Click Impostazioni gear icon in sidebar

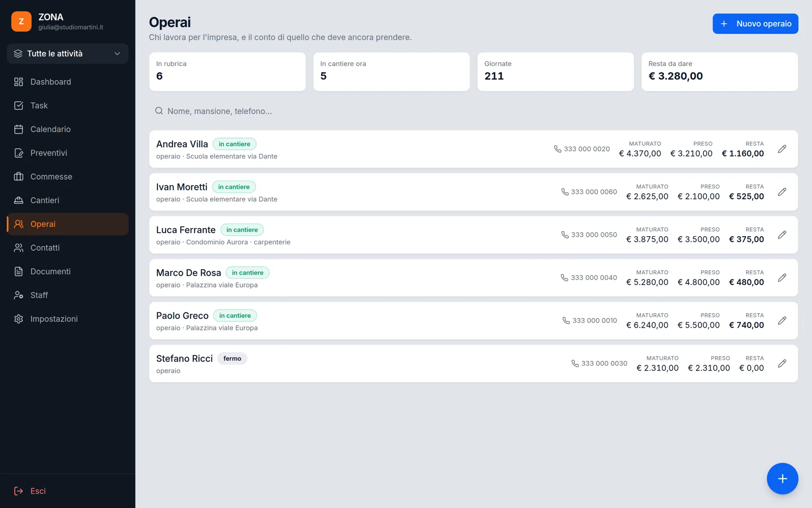(x=19, y=319)
